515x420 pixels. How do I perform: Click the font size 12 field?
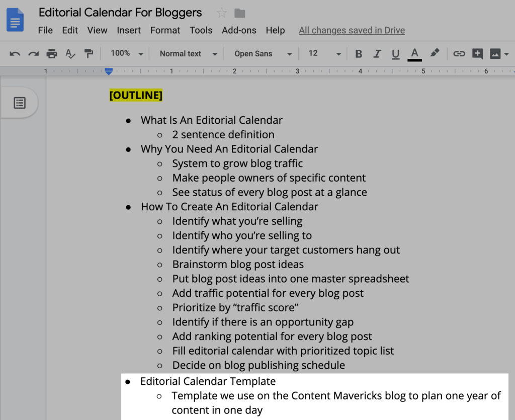(x=324, y=53)
